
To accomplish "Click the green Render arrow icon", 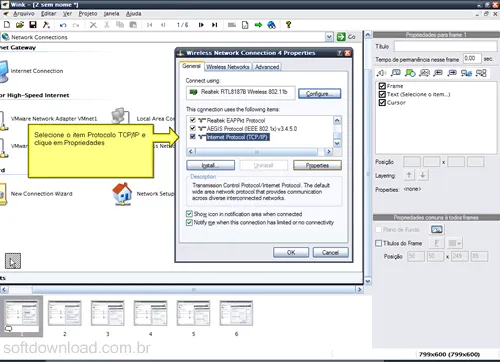I will 258,25.
